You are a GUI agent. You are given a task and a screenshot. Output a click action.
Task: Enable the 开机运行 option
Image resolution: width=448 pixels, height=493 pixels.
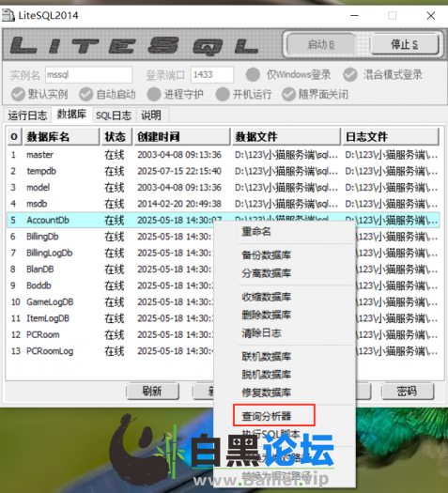pyautogui.click(x=243, y=94)
